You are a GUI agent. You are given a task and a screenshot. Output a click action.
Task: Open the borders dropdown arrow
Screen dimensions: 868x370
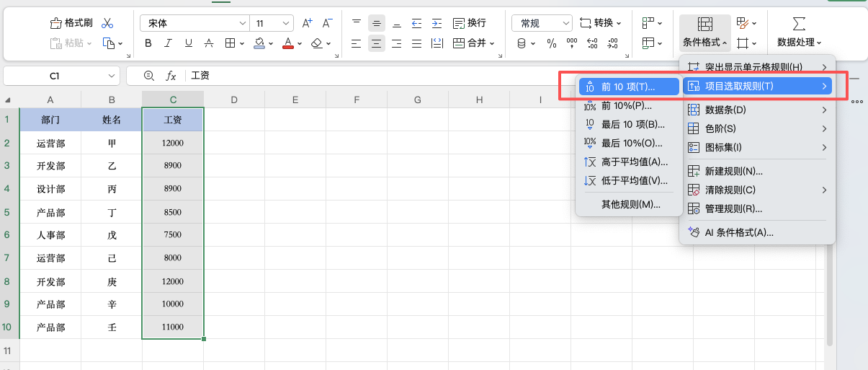tap(242, 44)
